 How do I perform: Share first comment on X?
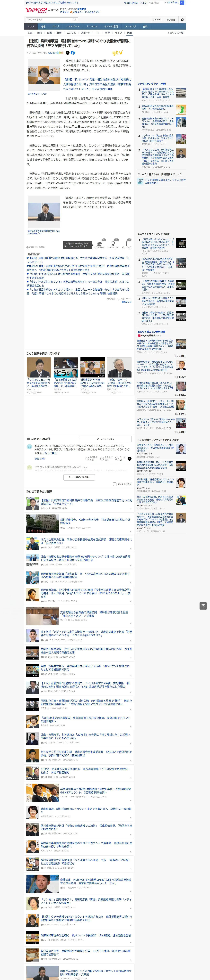click(129, 459)
